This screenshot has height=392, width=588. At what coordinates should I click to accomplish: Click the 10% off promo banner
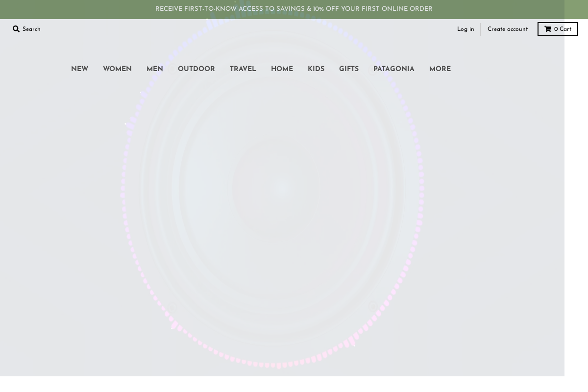(x=294, y=9)
